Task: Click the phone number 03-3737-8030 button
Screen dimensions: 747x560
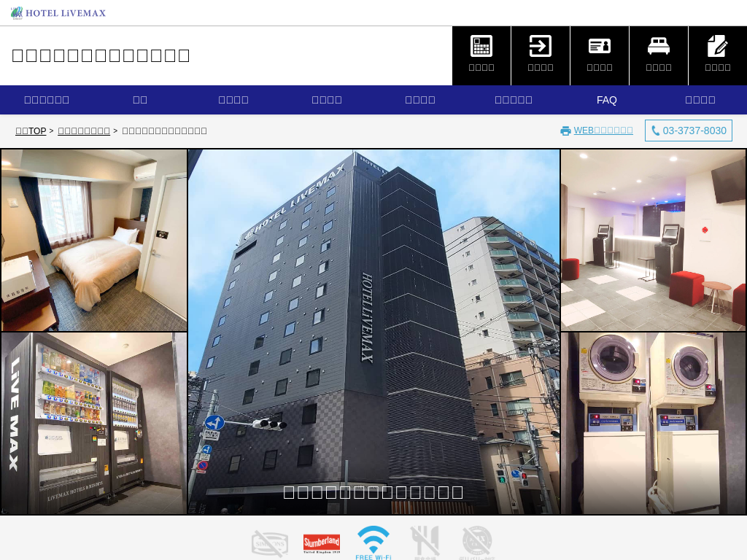Action: [x=689, y=131]
